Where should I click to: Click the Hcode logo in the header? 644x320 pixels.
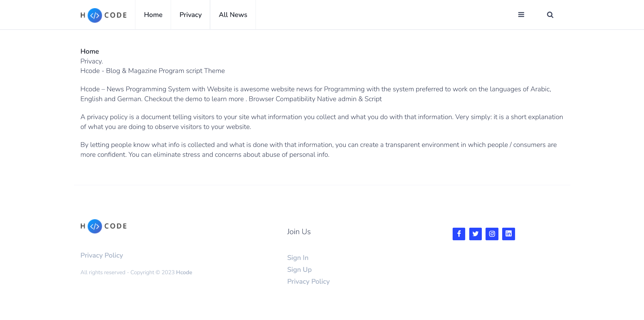click(x=103, y=15)
